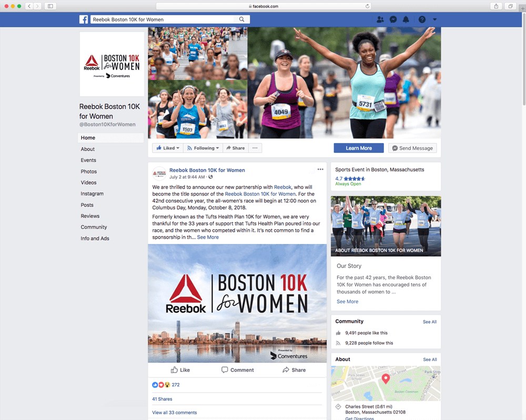The height and width of the screenshot is (420, 526).
Task: Click the directions diamond icon by address
Action: click(x=338, y=406)
